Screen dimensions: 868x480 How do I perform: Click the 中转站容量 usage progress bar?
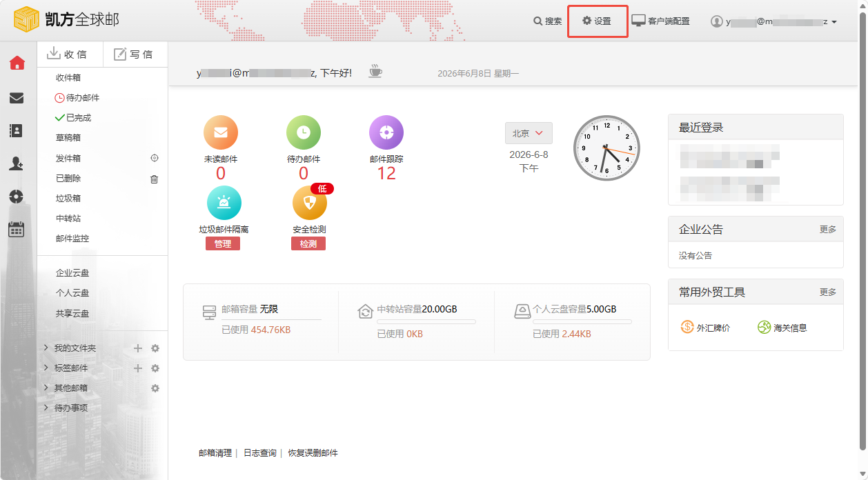click(x=426, y=322)
